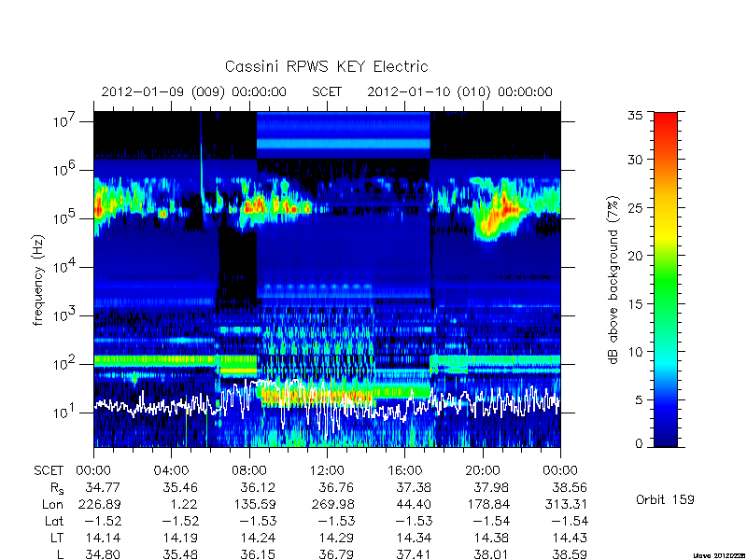Click the dB color scale bar

[666, 279]
